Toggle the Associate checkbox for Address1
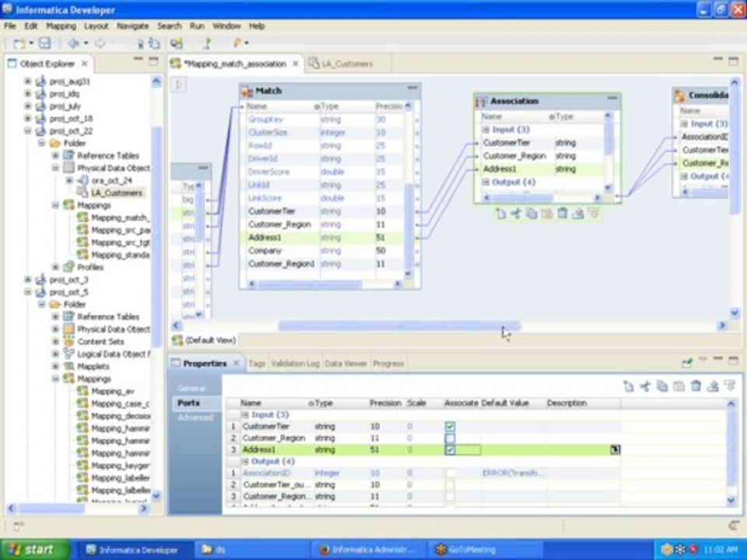This screenshot has height=560, width=747. (450, 450)
